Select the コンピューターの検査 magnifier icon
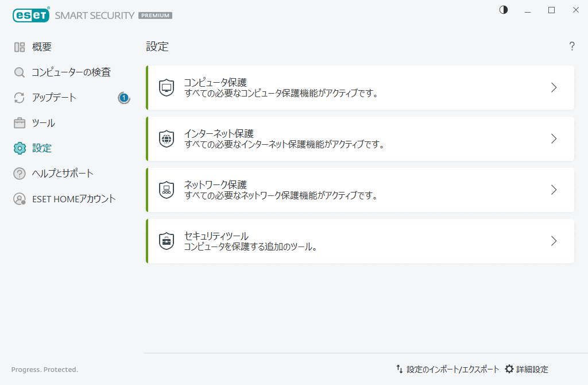Screen dimensions: 588x385 click(x=19, y=72)
